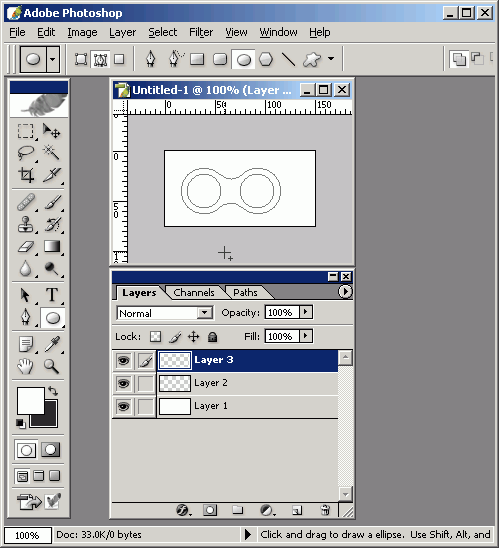Click the white foreground color swatch
Viewport: 499px width, 548px height.
[31, 401]
